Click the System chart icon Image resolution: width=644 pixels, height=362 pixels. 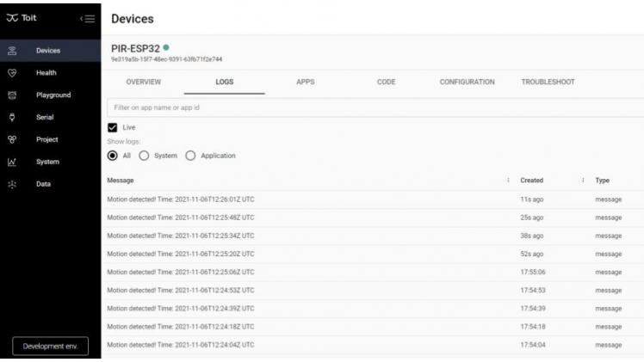(x=12, y=162)
